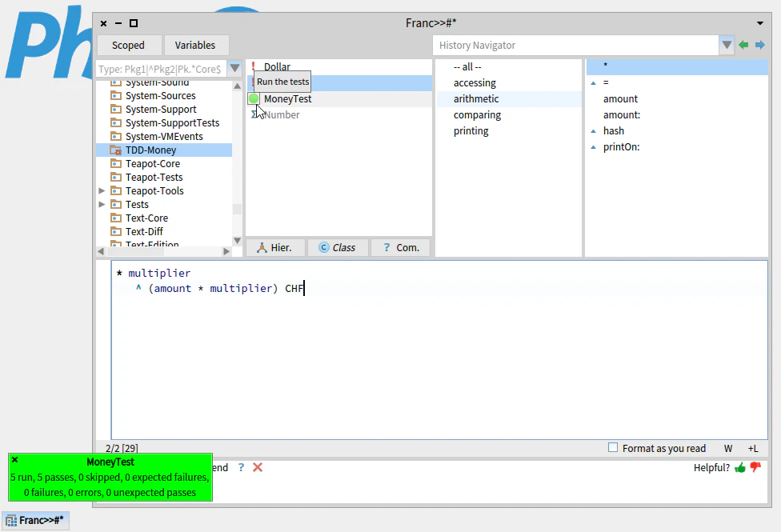Screen dimensions: 781x532
Task: Select the comparing protocol
Action: [509, 114]
